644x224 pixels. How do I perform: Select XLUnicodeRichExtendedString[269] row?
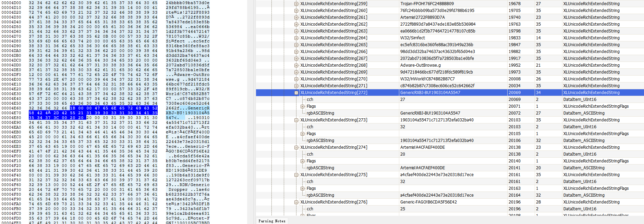click(450, 72)
